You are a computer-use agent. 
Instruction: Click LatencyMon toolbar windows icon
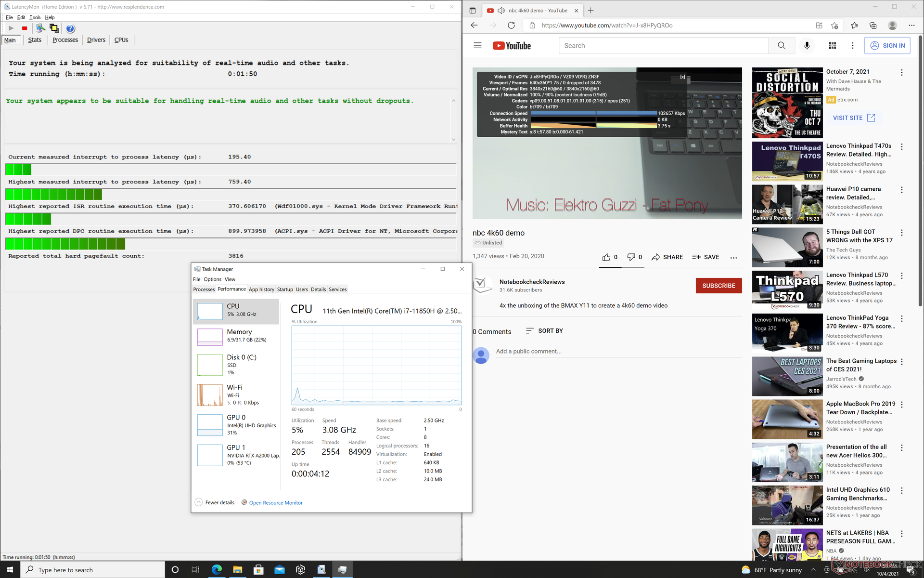(x=54, y=28)
